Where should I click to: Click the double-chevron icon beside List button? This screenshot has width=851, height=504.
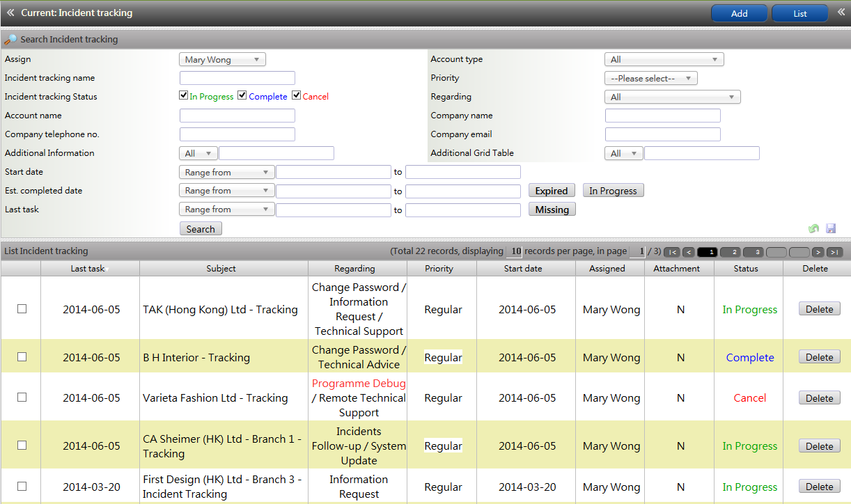pyautogui.click(x=841, y=13)
